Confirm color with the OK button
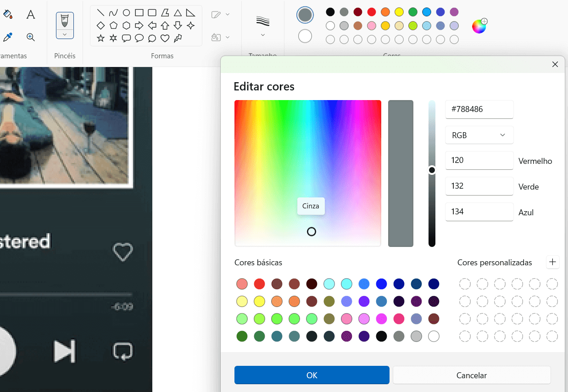Image resolution: width=568 pixels, height=392 pixels. pyautogui.click(x=312, y=375)
